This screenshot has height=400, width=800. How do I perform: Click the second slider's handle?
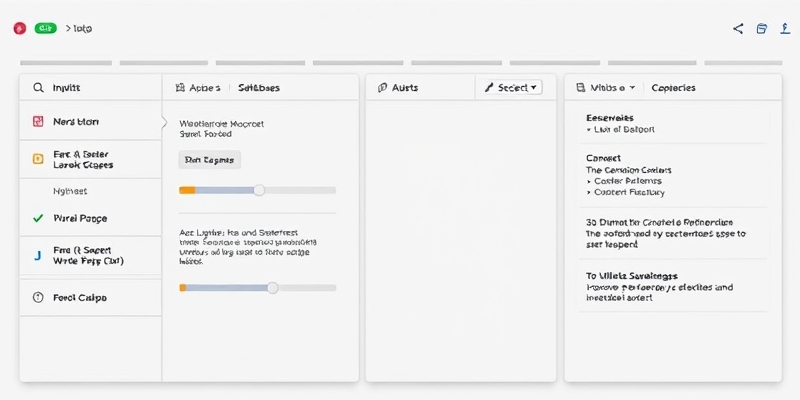272,287
